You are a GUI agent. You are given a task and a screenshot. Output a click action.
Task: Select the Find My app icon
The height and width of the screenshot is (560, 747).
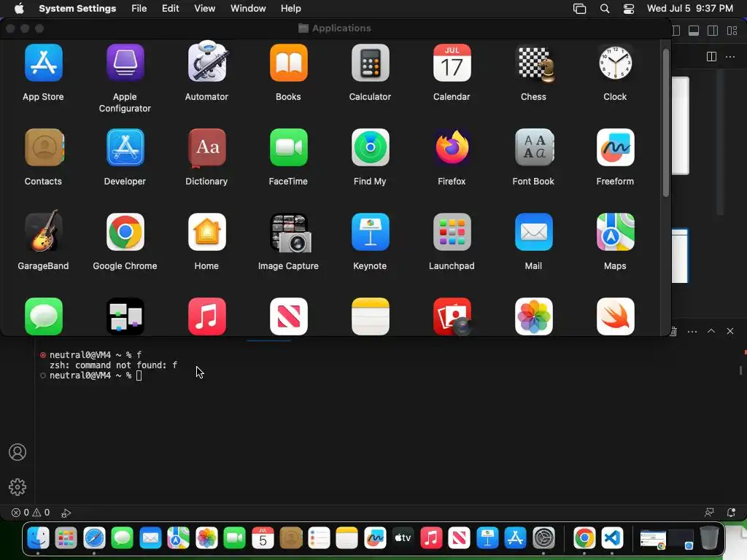tap(370, 147)
